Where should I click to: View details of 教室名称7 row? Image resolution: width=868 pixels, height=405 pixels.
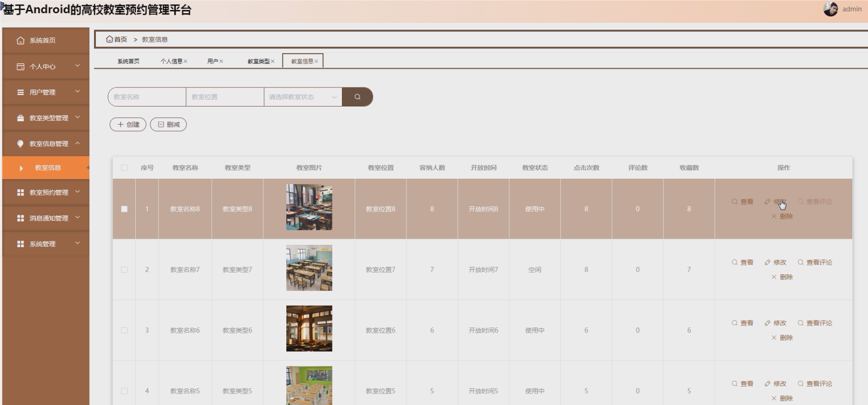pos(743,262)
